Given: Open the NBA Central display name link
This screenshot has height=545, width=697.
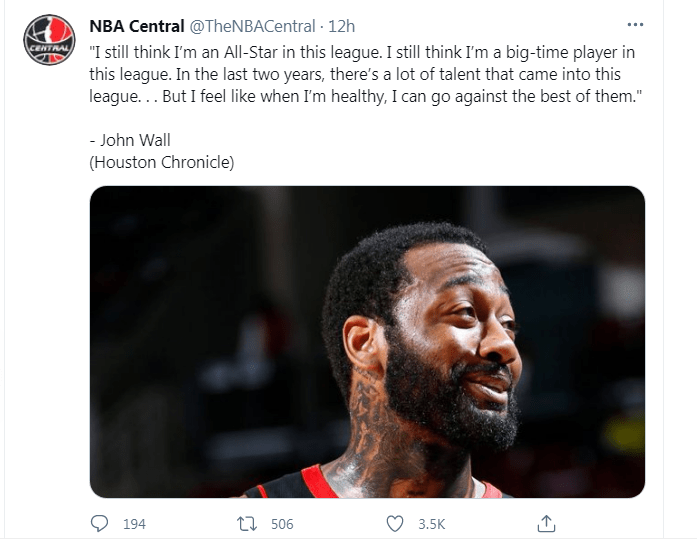Looking at the screenshot, I should point(137,26).
